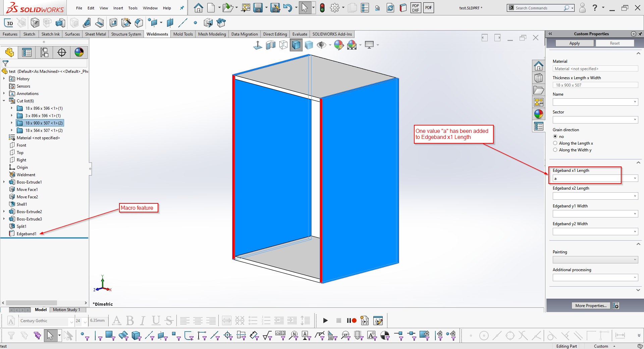Open the Edgeband y1 Width dropdown
Image resolution: width=644 pixels, height=349 pixels.
coord(635,214)
